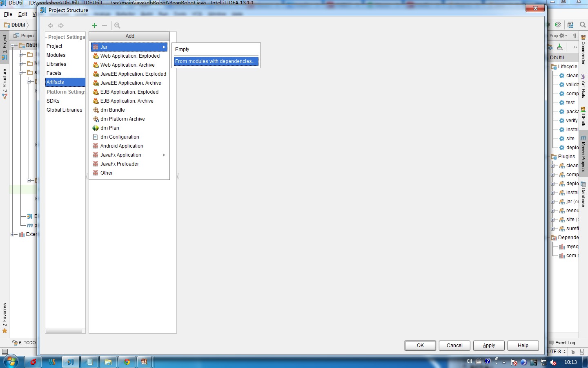Select Artifacts settings section
The height and width of the screenshot is (368, 588).
click(65, 82)
